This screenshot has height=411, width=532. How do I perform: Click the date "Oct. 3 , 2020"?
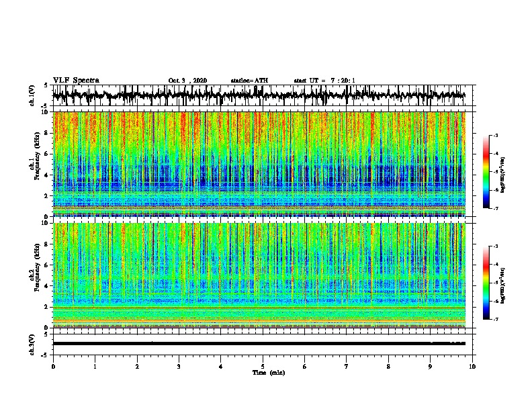coord(187,81)
